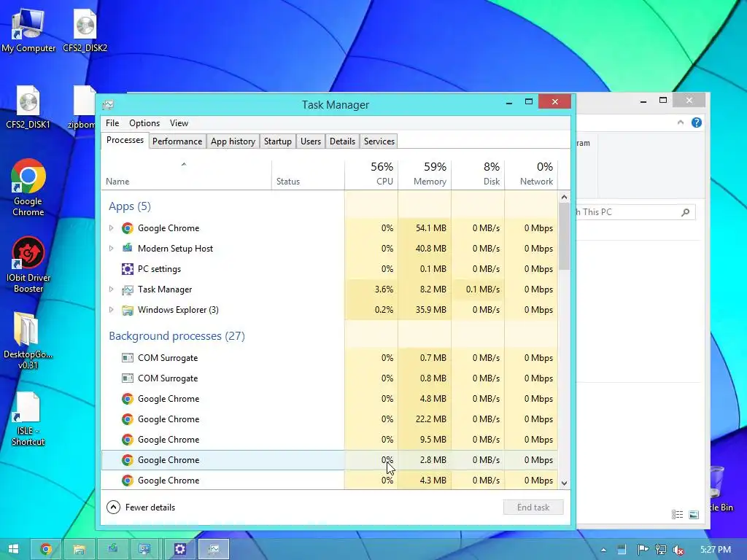747x560 pixels.
Task: Sort by the Name column header
Action: point(186,174)
